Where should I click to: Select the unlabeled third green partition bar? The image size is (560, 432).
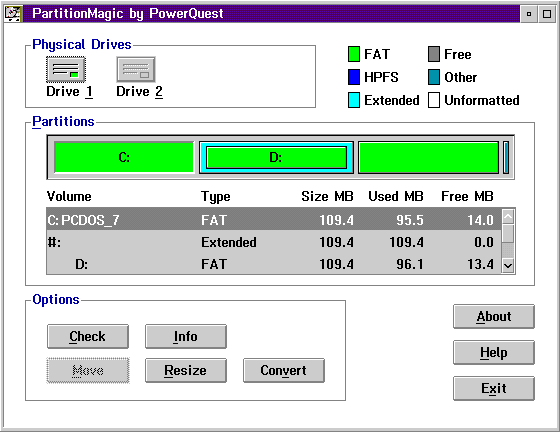(428, 157)
